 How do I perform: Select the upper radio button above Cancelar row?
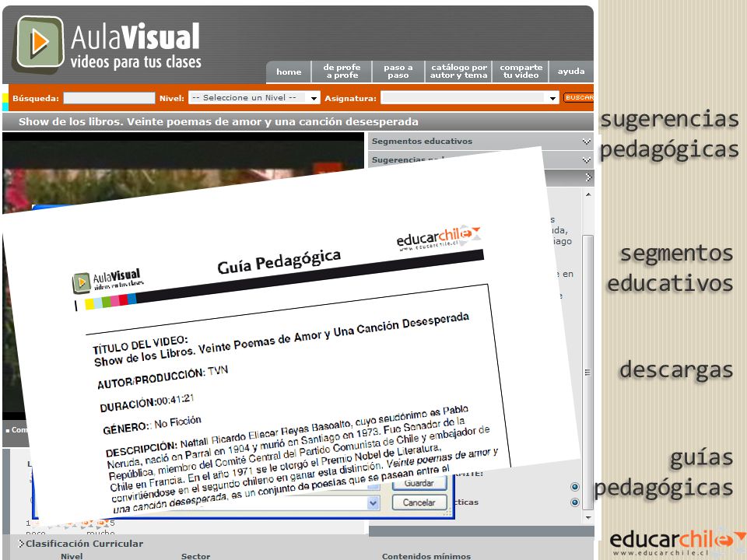click(x=574, y=487)
